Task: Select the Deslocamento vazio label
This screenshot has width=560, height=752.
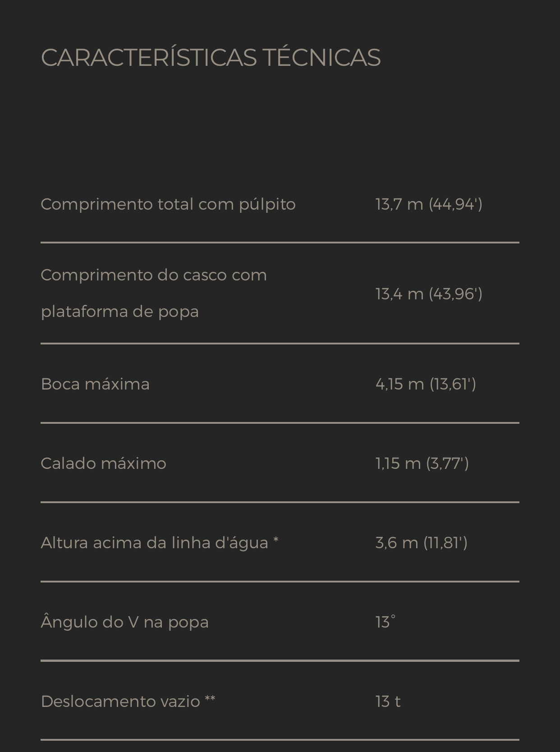Action: pyautogui.click(x=128, y=702)
